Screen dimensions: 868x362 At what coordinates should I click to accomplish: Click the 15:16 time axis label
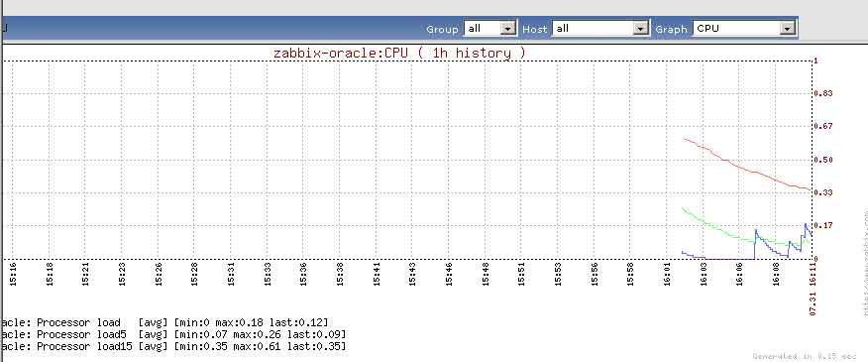click(x=13, y=275)
